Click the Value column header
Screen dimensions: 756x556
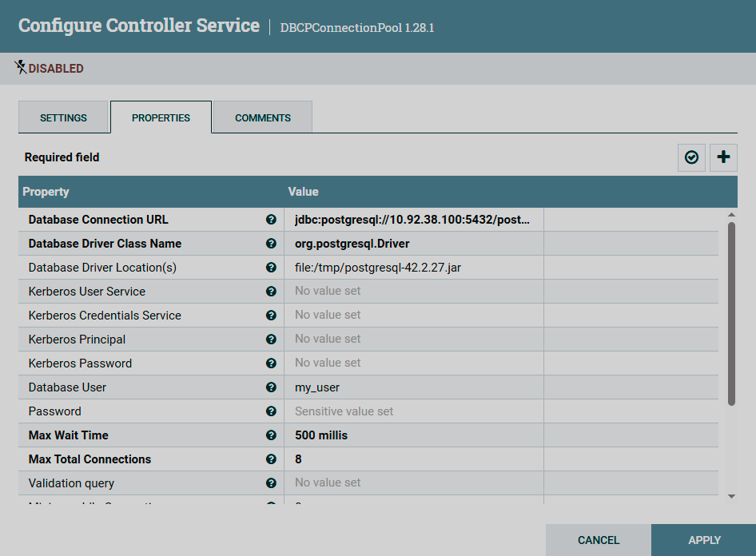[x=303, y=192]
